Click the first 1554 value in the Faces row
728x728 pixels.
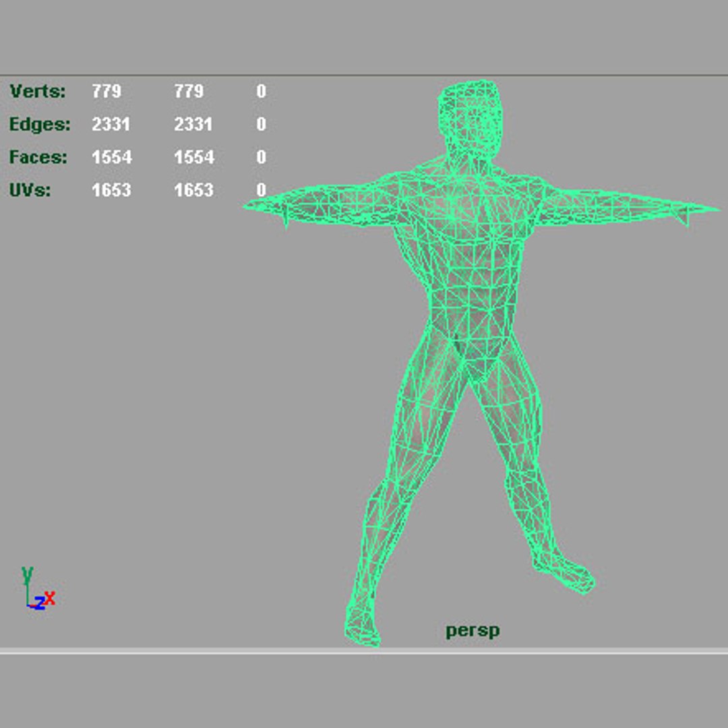[x=112, y=157]
